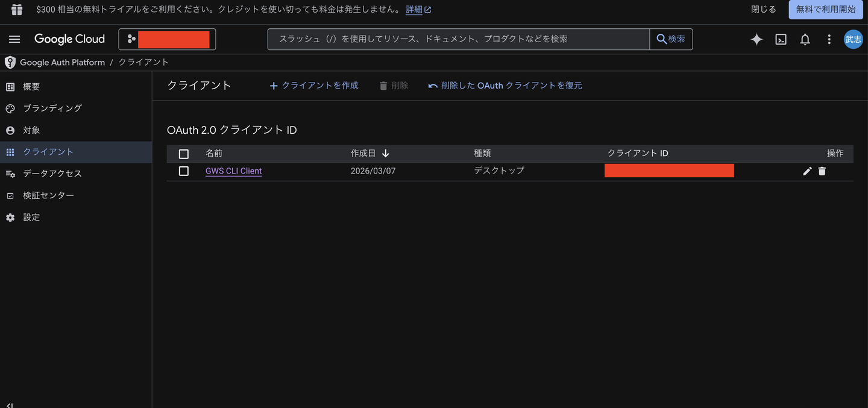Launch the Gemini sparkle assistant icon
The height and width of the screenshot is (408, 868).
point(756,39)
